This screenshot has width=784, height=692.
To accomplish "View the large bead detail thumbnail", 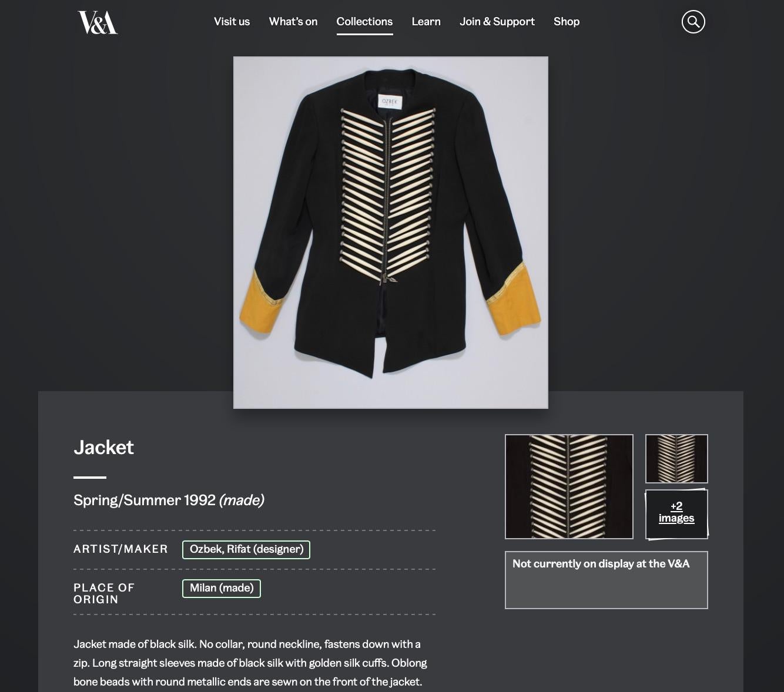I will tap(569, 486).
